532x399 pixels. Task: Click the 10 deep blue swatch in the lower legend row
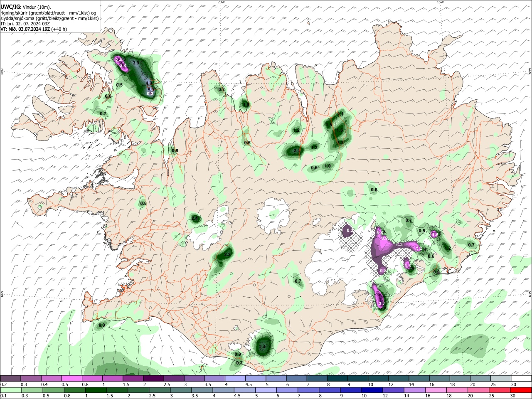(x=373, y=390)
